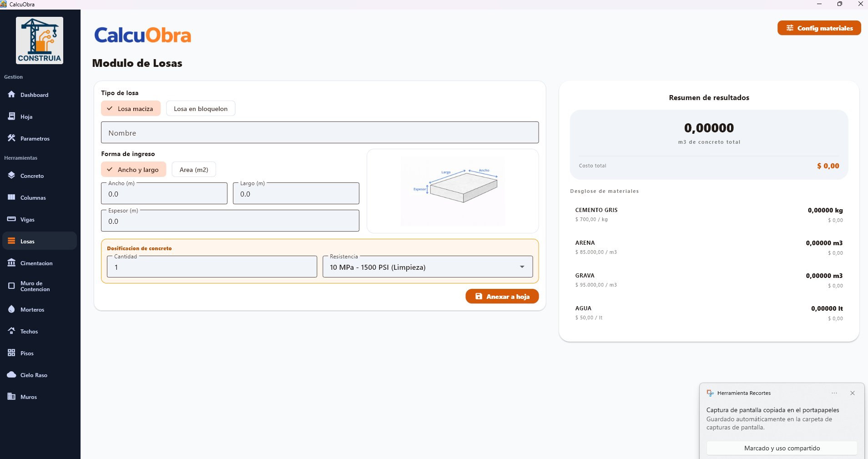Image resolution: width=868 pixels, height=459 pixels.
Task: Switch slab type to Losa en bloquelon
Action: tap(200, 109)
